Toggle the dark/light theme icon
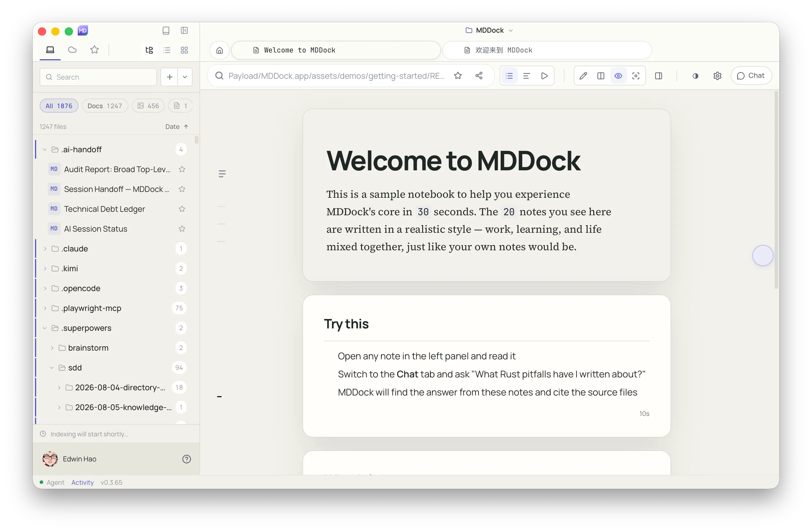Viewport: 812px width, 532px height. [x=695, y=76]
